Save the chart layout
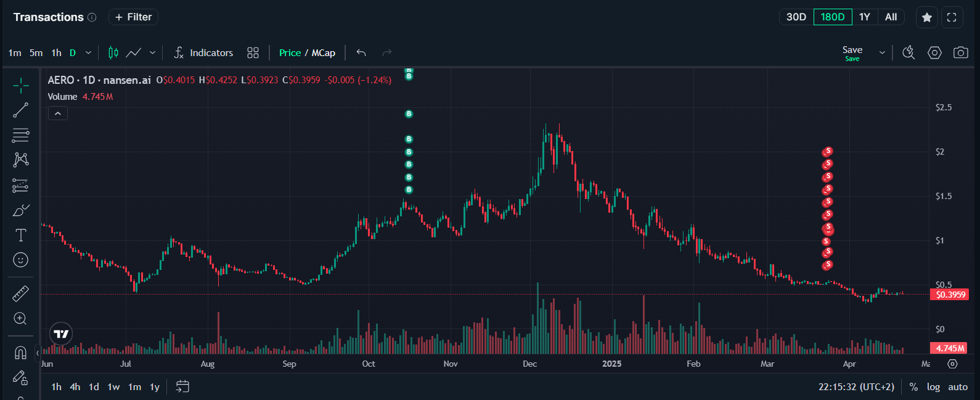 (x=852, y=53)
